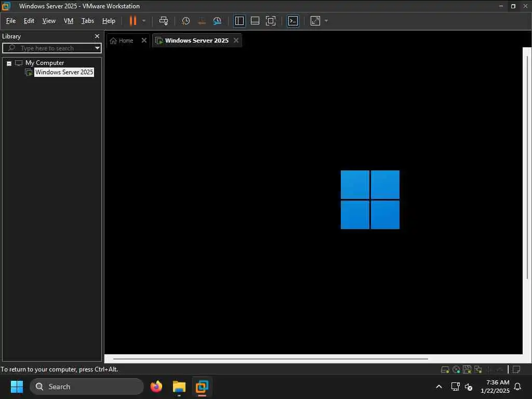Close the Windows Server 2025 tab

[x=236, y=41]
